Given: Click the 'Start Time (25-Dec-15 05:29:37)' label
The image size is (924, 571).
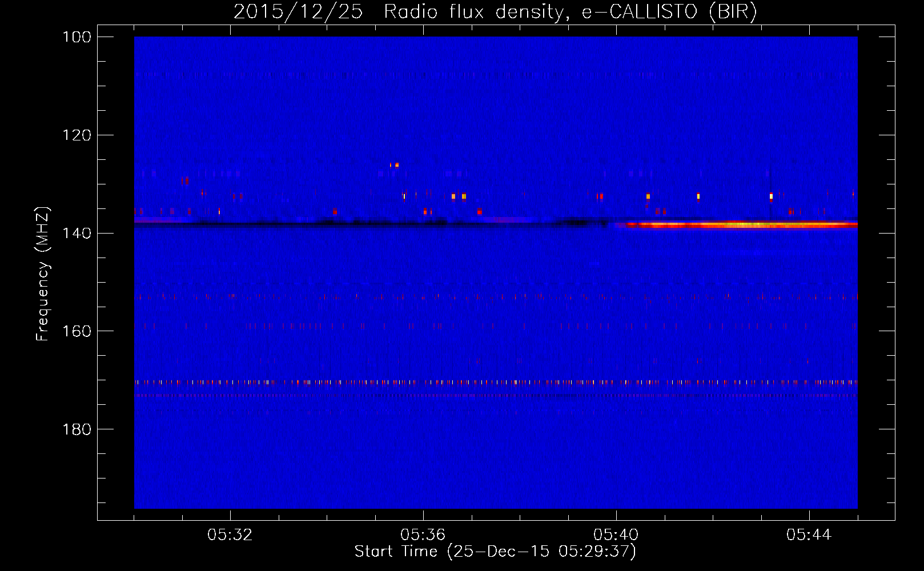Looking at the screenshot, I should (x=495, y=552).
